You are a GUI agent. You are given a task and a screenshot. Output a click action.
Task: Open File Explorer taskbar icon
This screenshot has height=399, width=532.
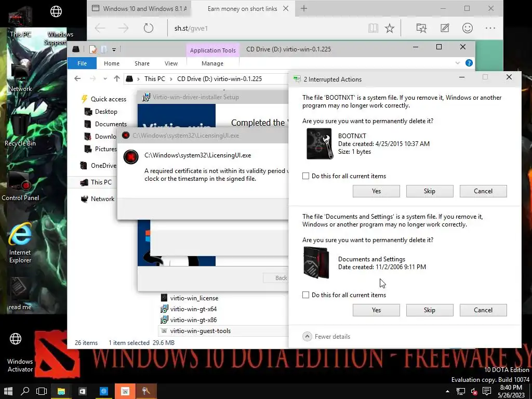click(61, 391)
